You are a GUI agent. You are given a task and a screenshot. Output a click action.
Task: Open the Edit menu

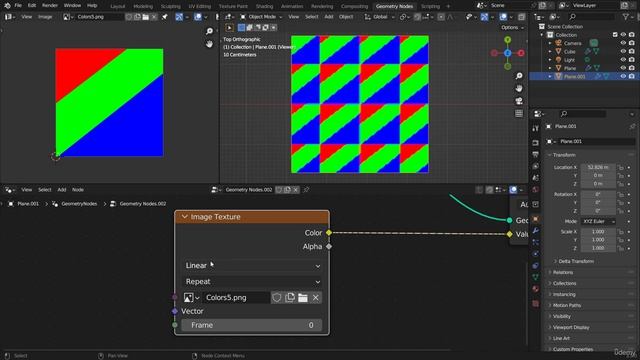pos(32,6)
